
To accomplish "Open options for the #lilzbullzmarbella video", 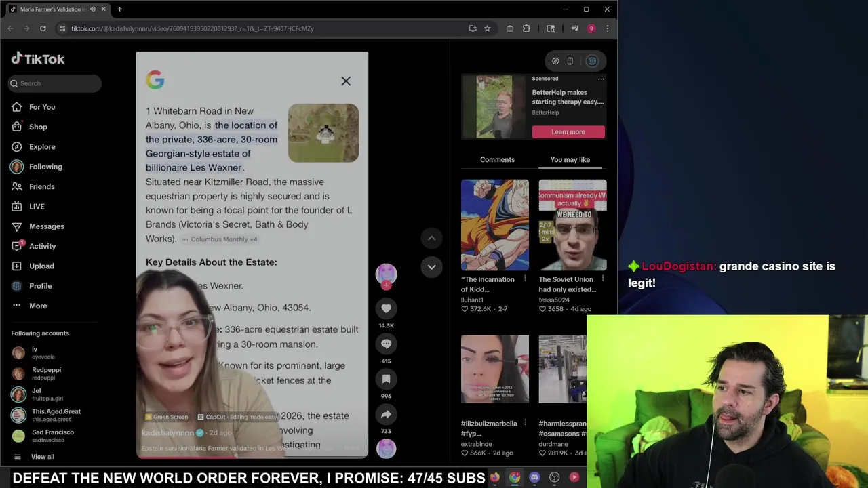I will [x=525, y=423].
